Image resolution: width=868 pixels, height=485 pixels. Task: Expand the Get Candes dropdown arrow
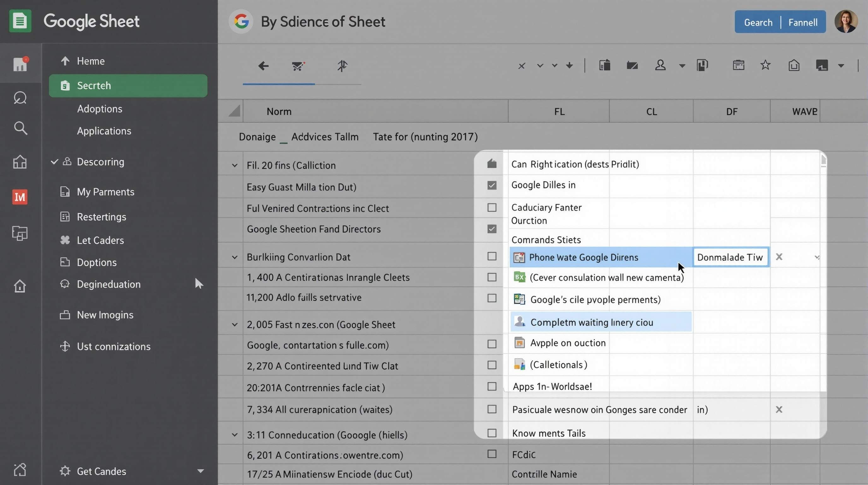tap(201, 471)
